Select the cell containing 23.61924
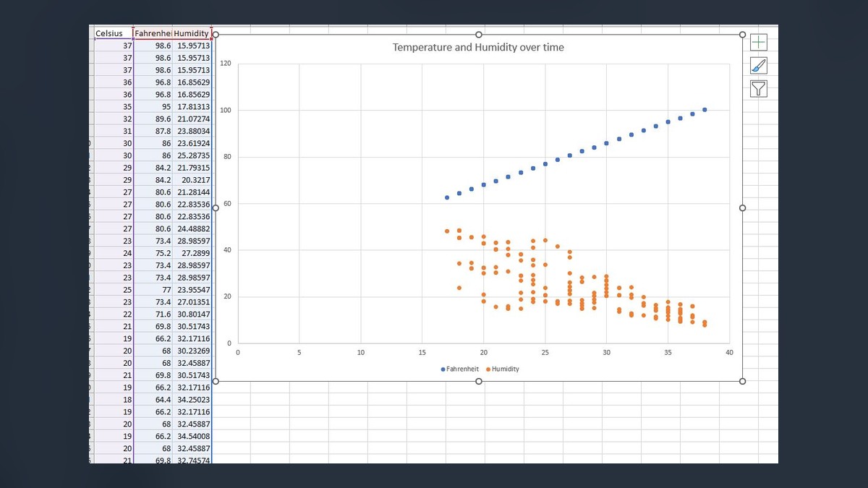 (x=192, y=143)
